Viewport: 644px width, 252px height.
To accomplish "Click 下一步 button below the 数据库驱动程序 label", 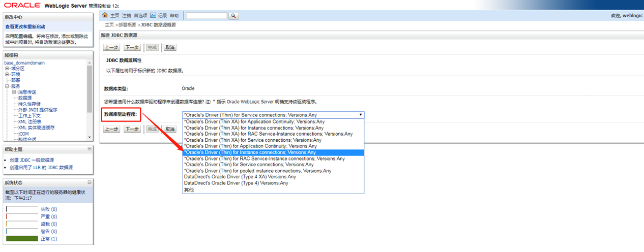I will tap(132, 129).
